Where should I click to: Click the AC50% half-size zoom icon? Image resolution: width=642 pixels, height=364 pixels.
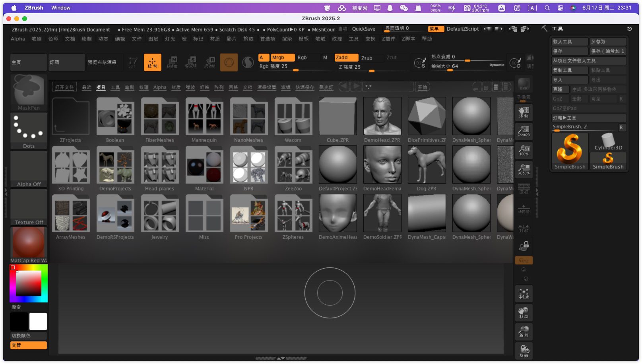pos(524,170)
